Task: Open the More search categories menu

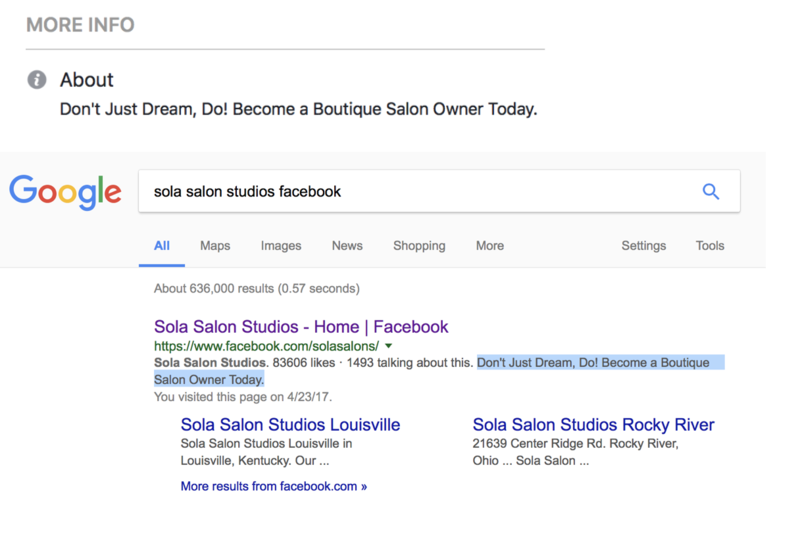Action: [x=490, y=246]
